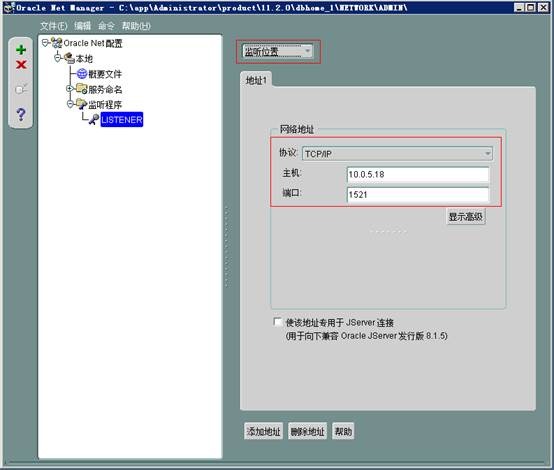Open the 帮助(H) menu
The height and width of the screenshot is (470, 554).
(x=136, y=26)
